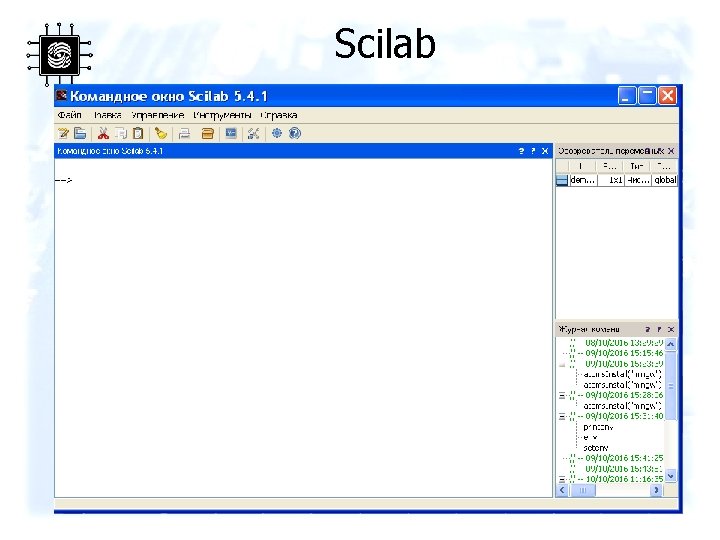Image resolution: width=720 pixels, height=540 pixels.
Task: Click the 'global' visibility cell
Action: coord(665,180)
